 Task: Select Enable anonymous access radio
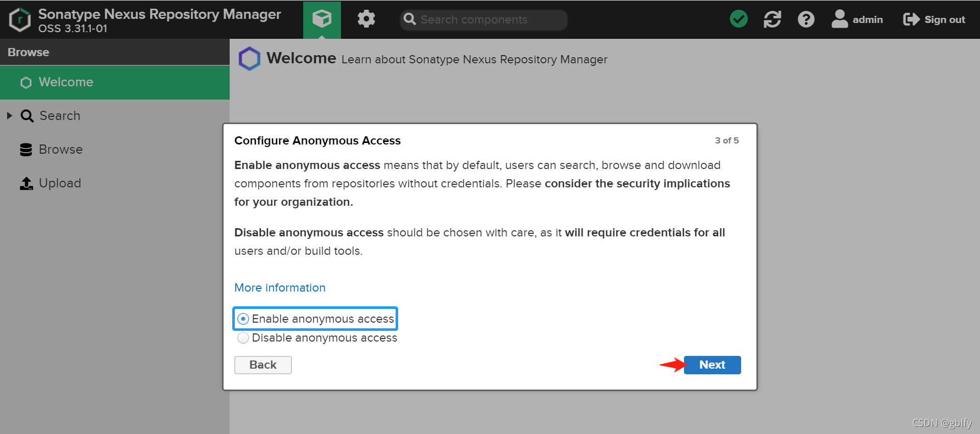point(243,319)
